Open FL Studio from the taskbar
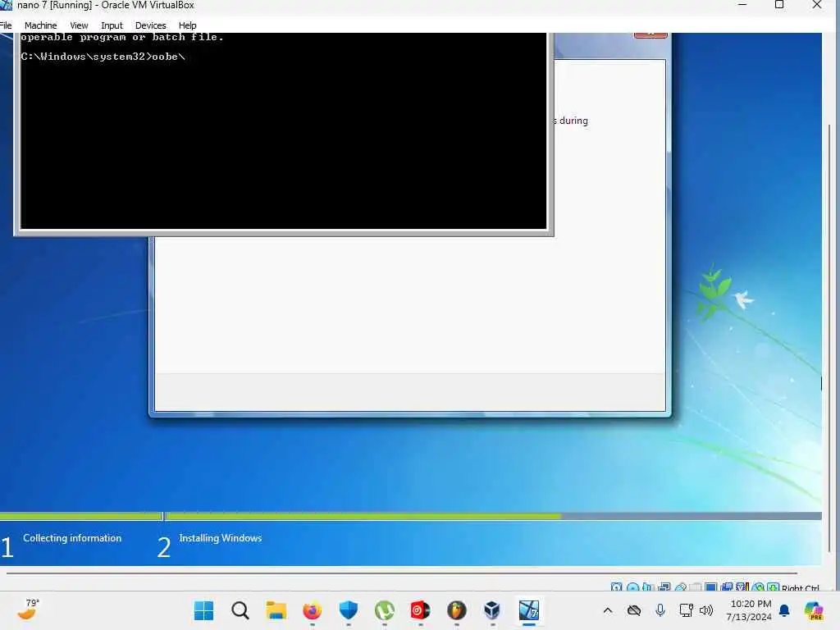The image size is (840, 630). 456,610
